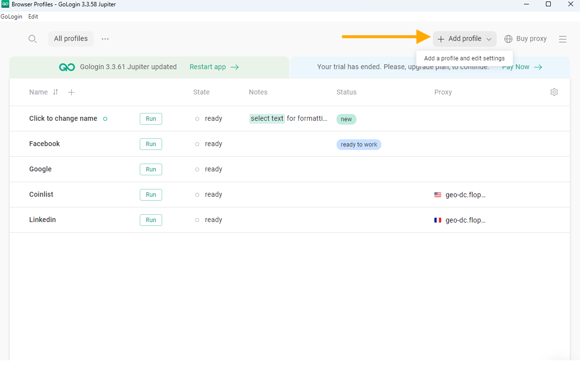Open the profile search magnifier icon
The height and width of the screenshot is (392, 580).
tap(33, 39)
